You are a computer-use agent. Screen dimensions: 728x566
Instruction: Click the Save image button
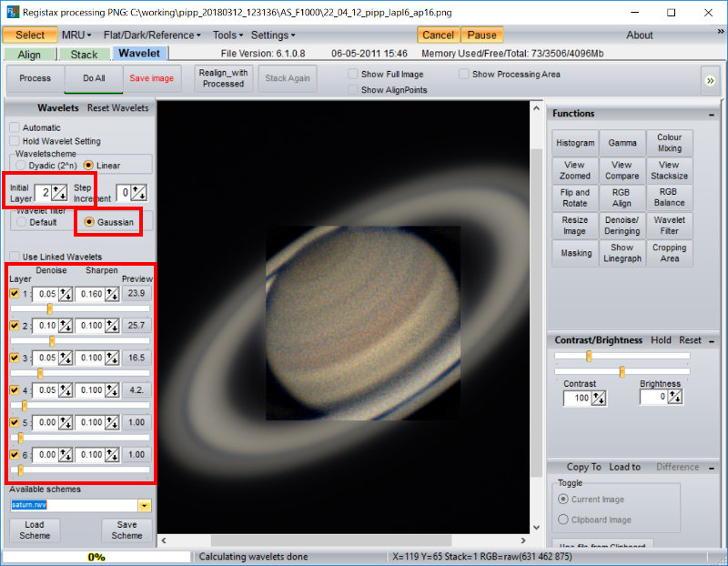coord(151,79)
